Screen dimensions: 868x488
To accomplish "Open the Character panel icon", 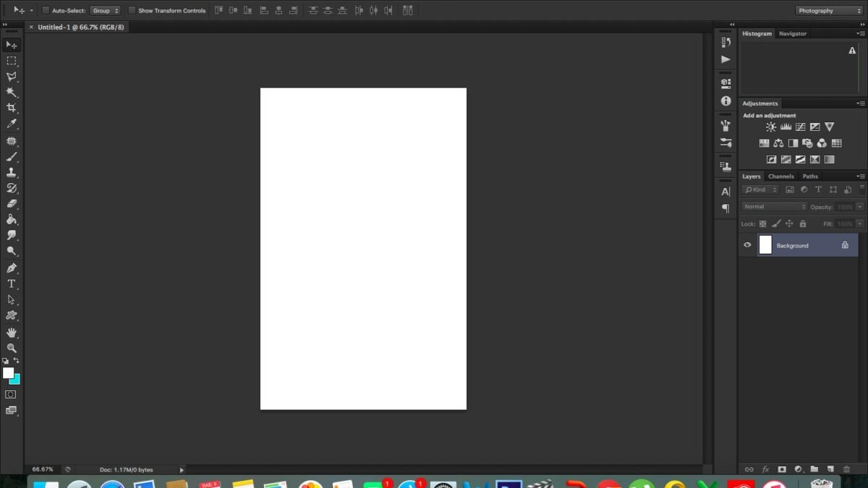I will [x=726, y=192].
